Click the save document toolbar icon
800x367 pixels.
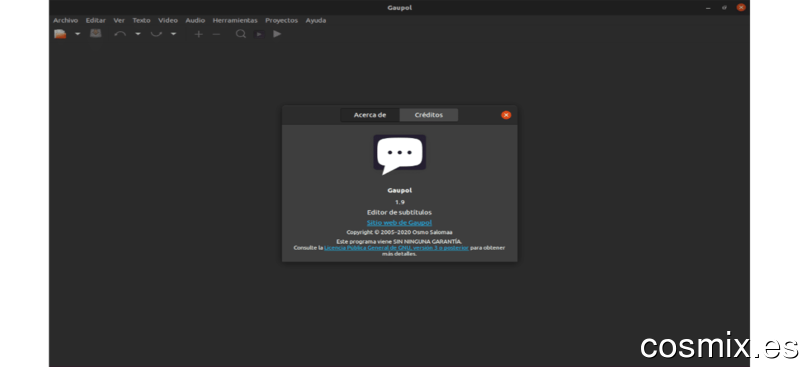point(95,34)
